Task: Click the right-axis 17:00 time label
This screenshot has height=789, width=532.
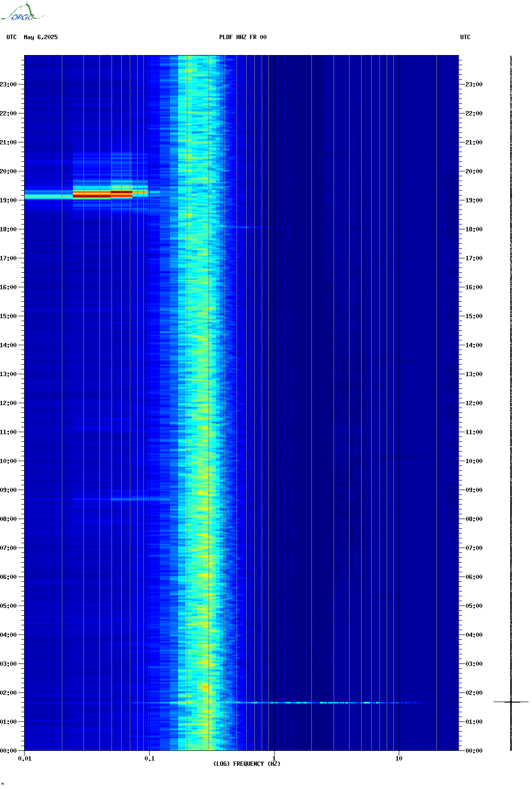Action: 474,258
